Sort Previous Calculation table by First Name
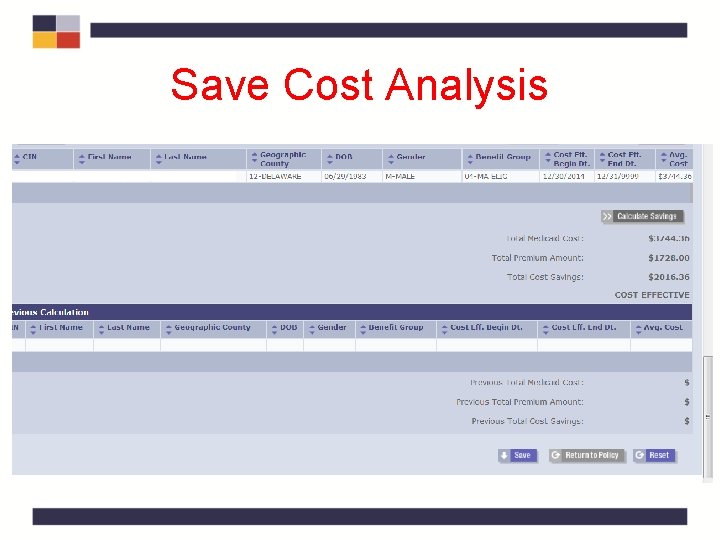The height and width of the screenshot is (540, 720). [33, 329]
